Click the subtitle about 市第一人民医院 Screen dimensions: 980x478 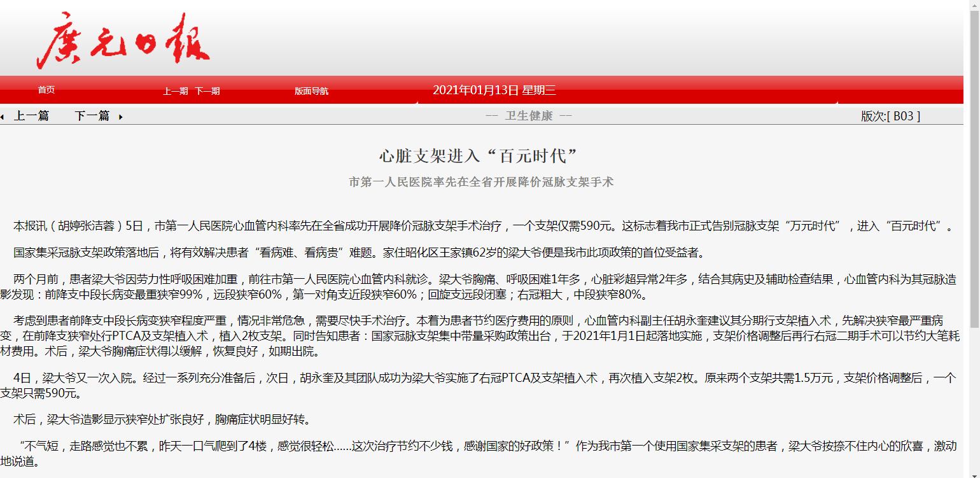pos(481,182)
